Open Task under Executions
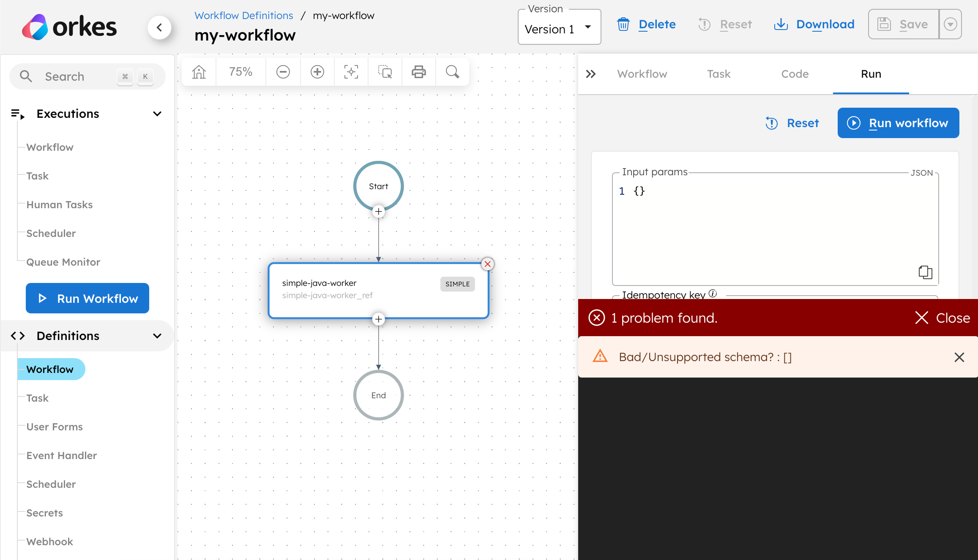978x560 pixels. [38, 176]
